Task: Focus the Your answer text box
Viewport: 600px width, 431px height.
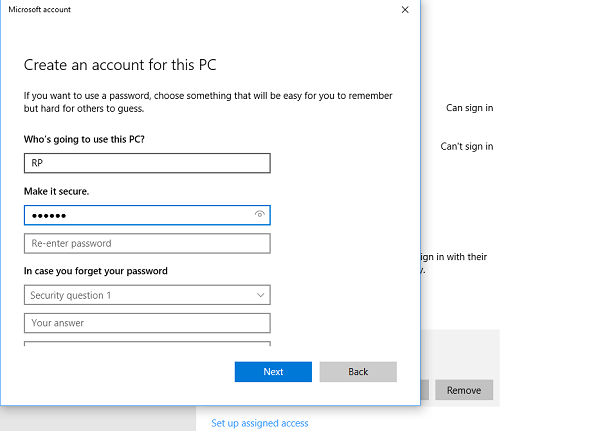Action: pos(147,323)
